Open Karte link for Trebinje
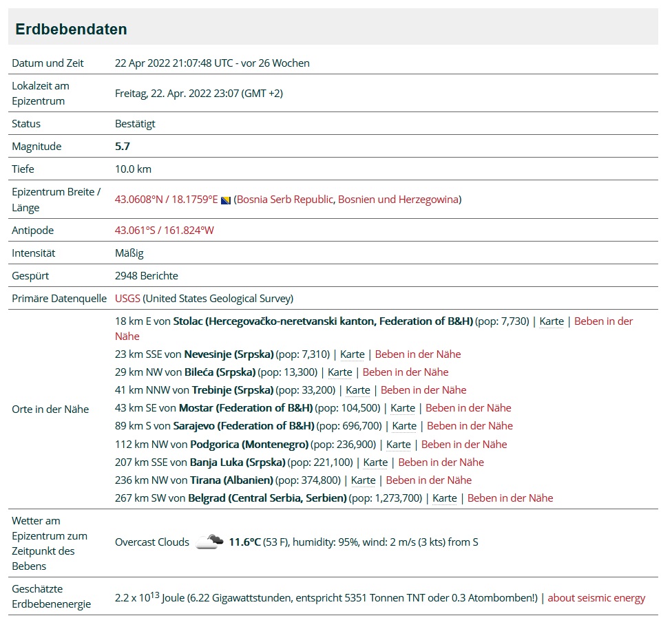The image size is (672, 618). [358, 390]
